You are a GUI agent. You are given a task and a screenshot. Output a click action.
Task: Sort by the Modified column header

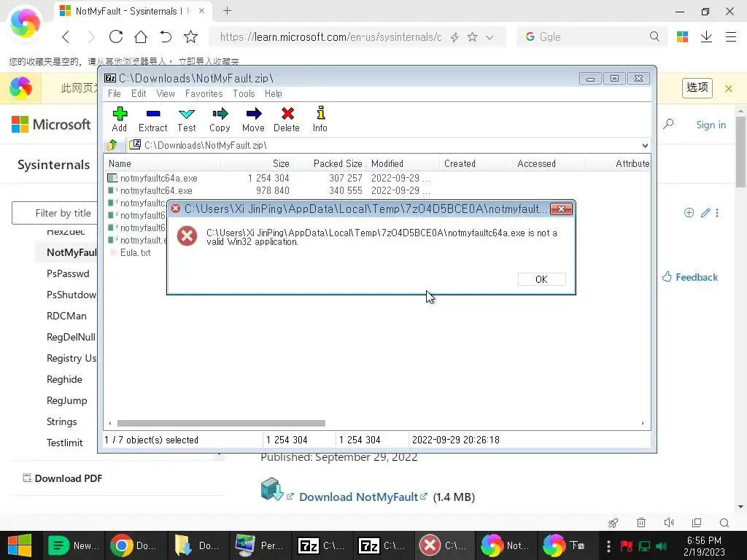point(403,163)
